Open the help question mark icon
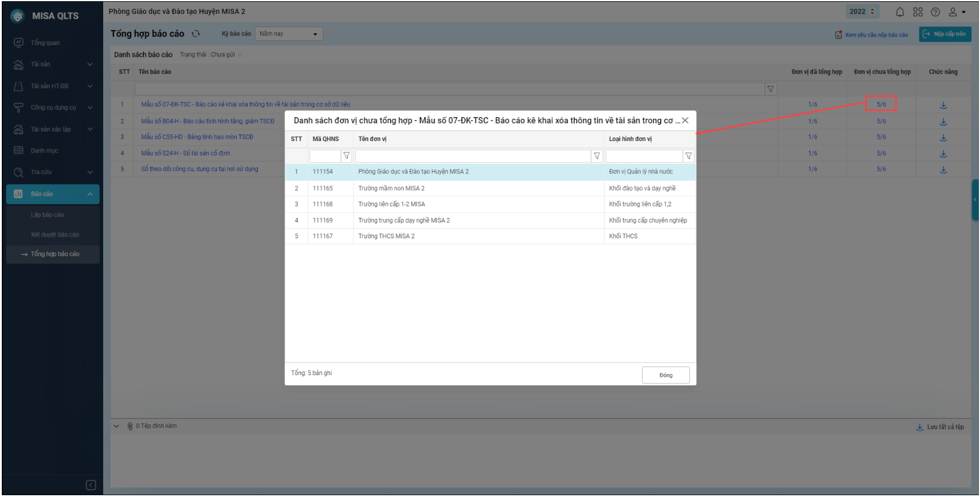This screenshot has width=980, height=497. point(935,12)
